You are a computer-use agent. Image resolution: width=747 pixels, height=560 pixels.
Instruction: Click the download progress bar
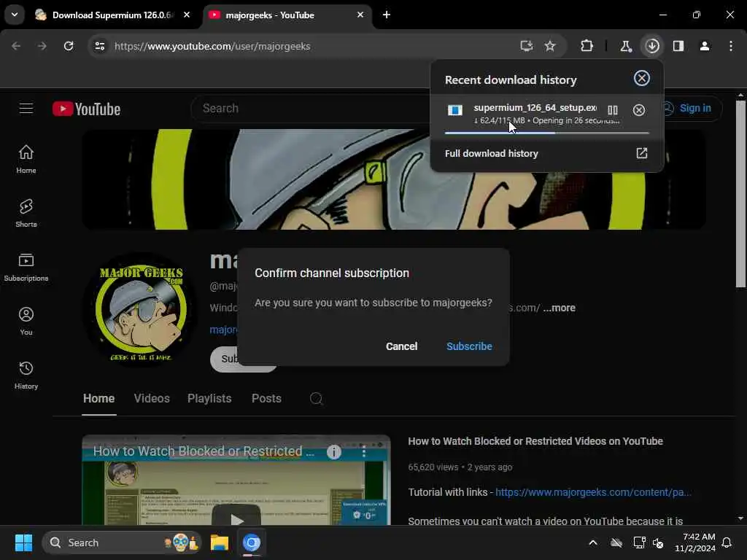(x=547, y=133)
